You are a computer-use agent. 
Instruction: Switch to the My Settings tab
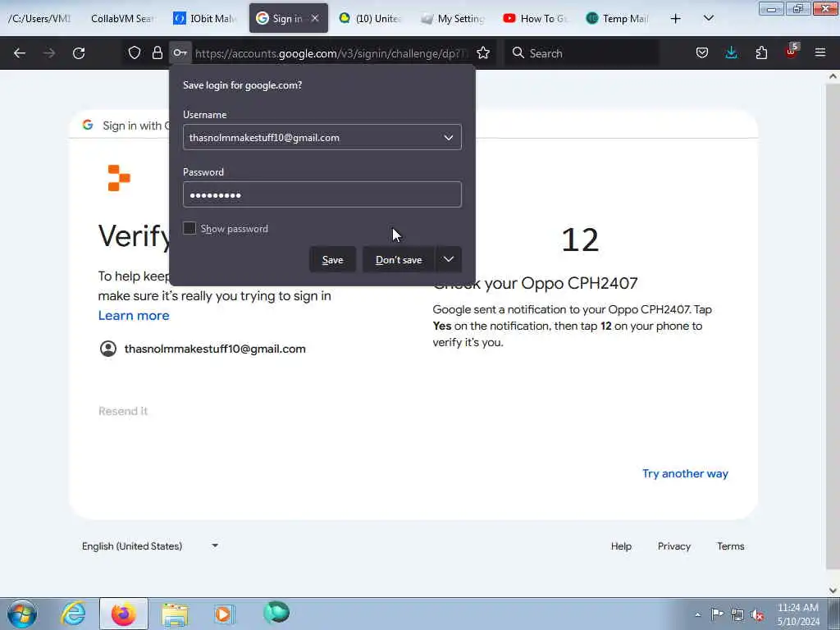pyautogui.click(x=453, y=18)
